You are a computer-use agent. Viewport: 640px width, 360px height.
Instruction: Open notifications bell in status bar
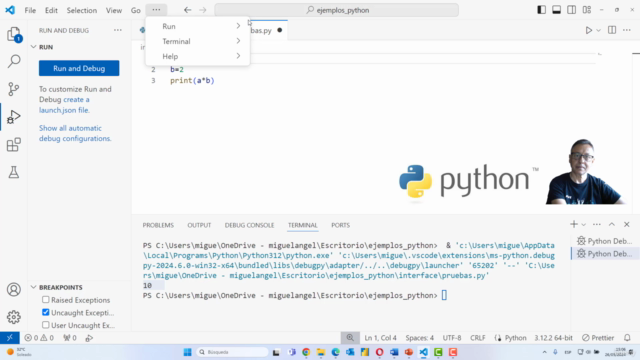point(627,338)
